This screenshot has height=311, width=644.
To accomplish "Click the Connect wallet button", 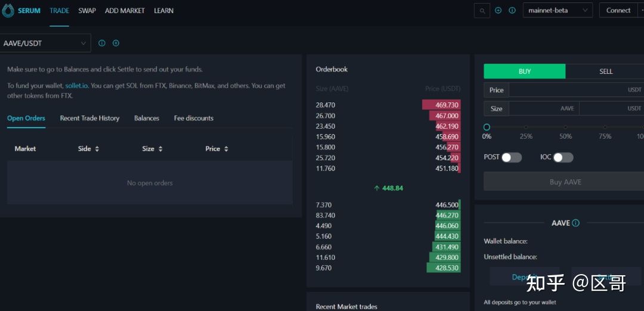I will coord(618,11).
